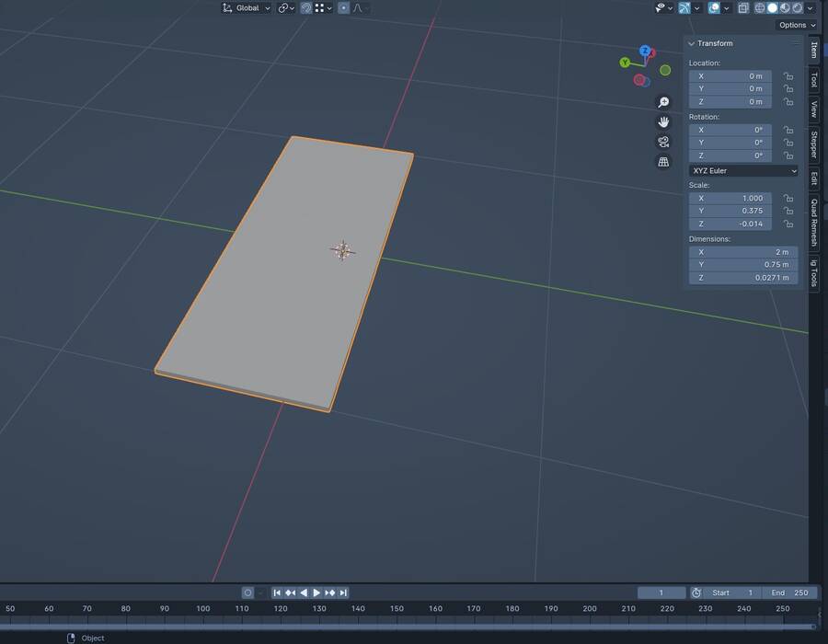Viewport: 828px width, 644px height.
Task: Open the snapping options dropdown
Action: pyautogui.click(x=324, y=8)
